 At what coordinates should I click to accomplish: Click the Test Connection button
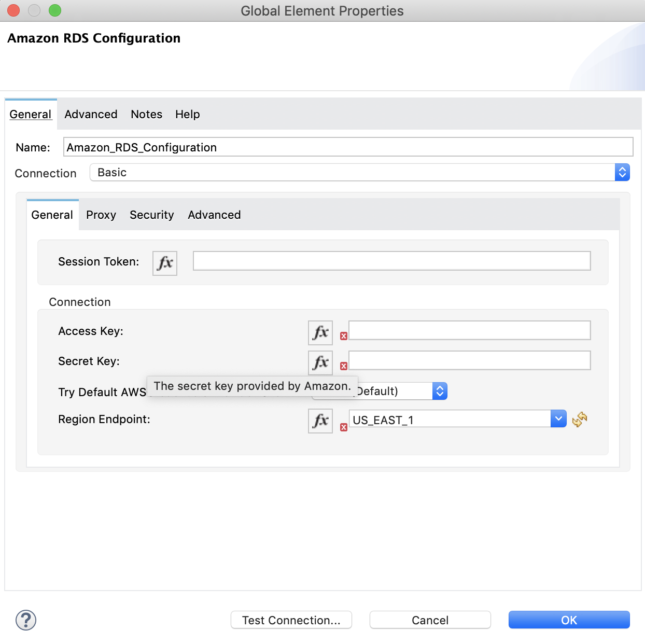(291, 620)
